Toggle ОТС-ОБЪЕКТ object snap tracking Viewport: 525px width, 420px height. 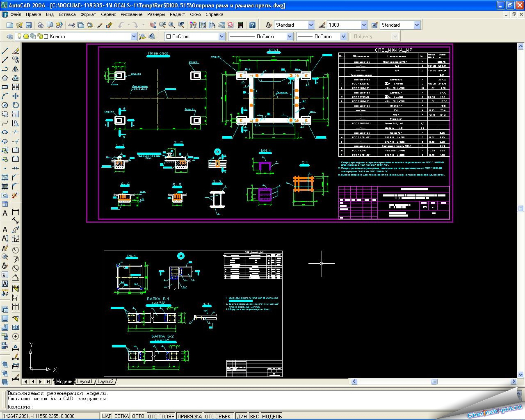(x=219, y=416)
